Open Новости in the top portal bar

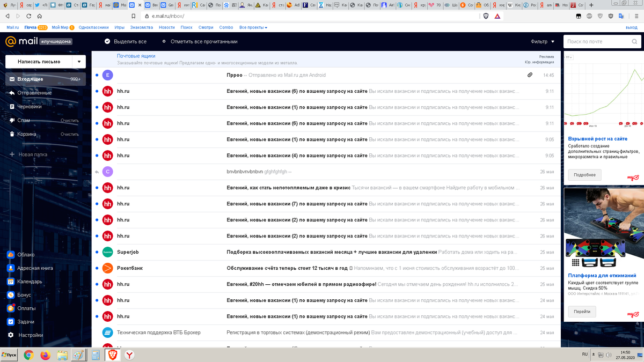tap(167, 27)
